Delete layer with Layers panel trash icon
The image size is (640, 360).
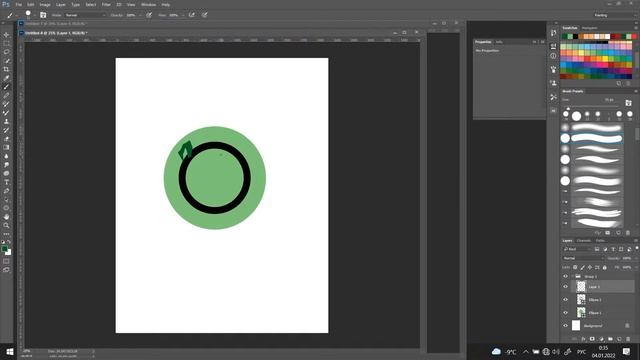(x=628, y=339)
